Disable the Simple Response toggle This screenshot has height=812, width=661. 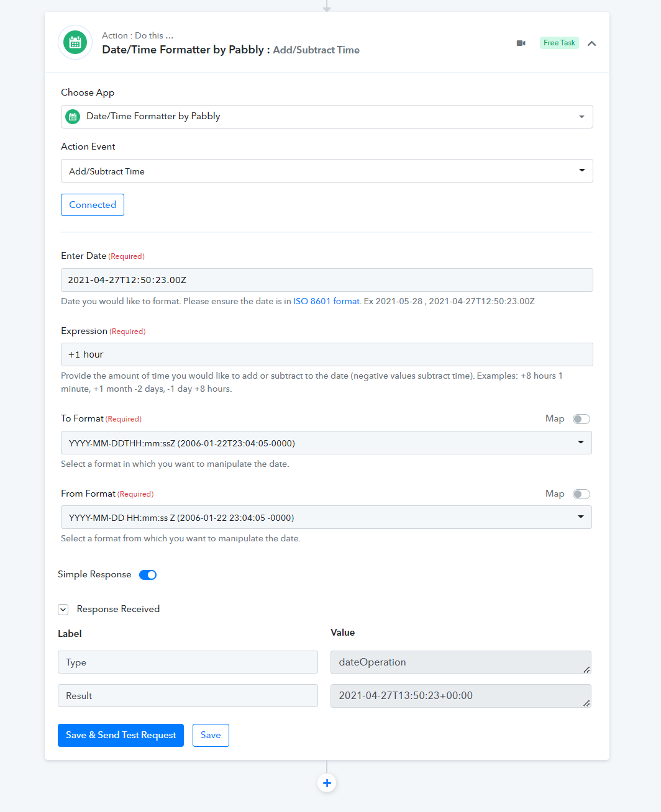coord(148,575)
